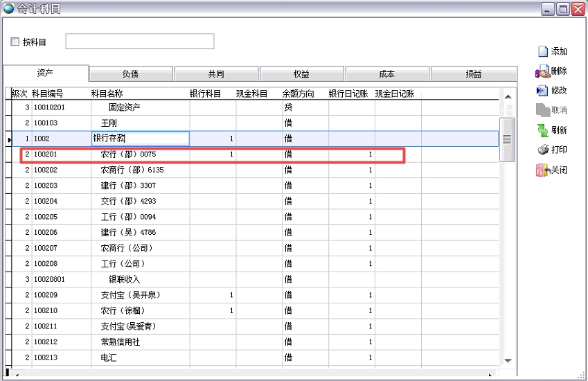Click the 取消 (Cancel) grayed icon
This screenshot has height=381, width=588.
click(x=542, y=110)
